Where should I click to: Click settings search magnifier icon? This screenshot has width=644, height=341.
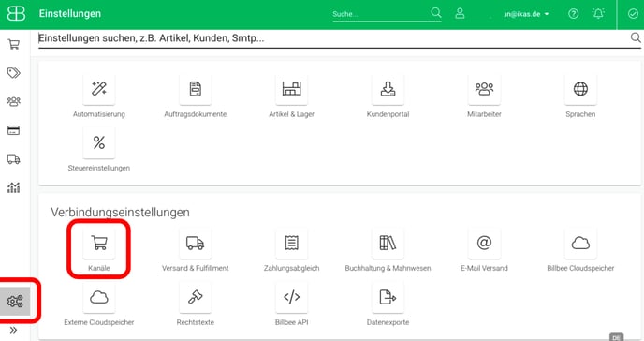(x=636, y=37)
